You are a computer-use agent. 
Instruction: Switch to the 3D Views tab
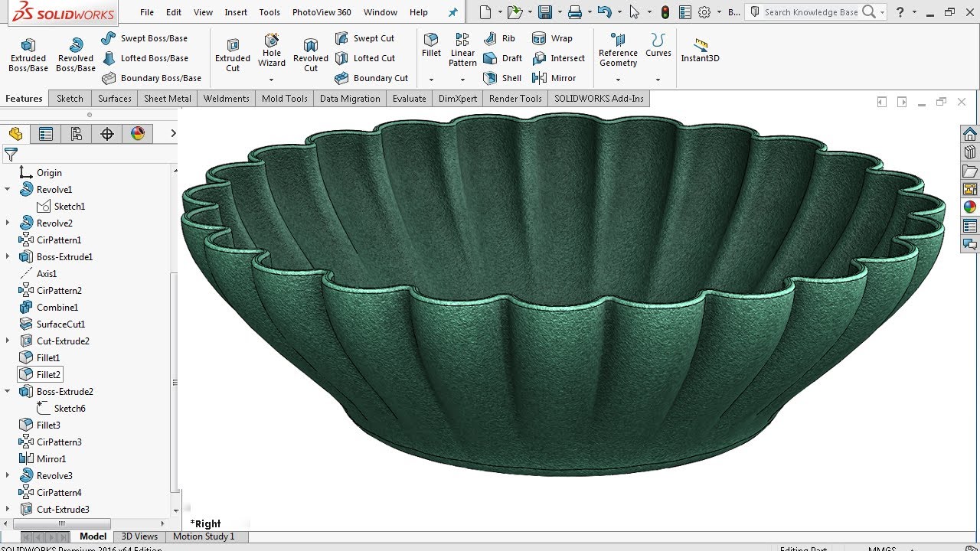tap(139, 536)
